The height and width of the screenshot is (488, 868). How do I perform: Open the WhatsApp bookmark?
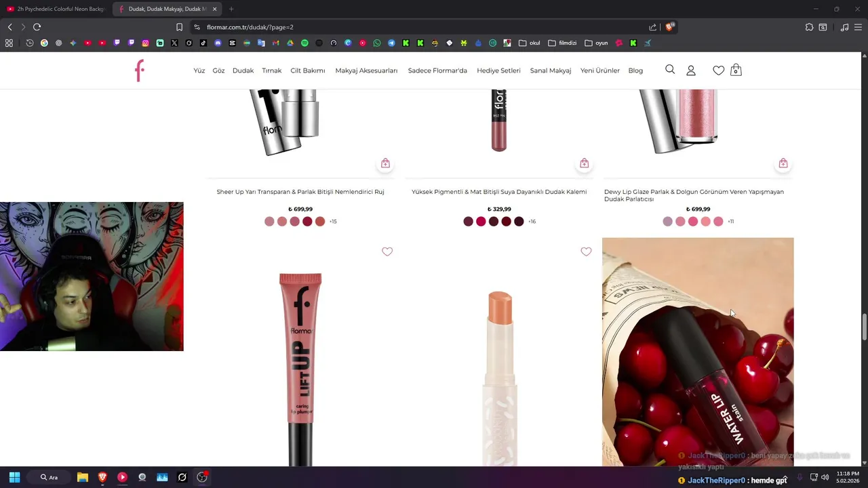pyautogui.click(x=377, y=43)
